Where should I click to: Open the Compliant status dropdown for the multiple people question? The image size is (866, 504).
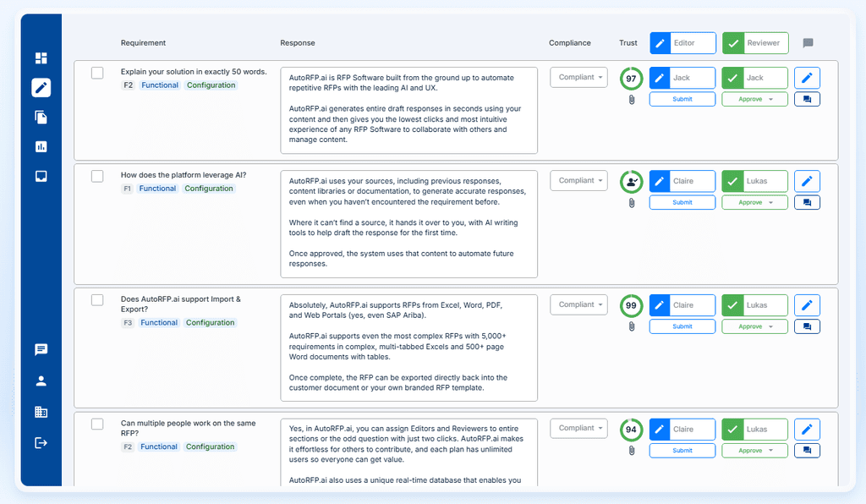coord(578,429)
